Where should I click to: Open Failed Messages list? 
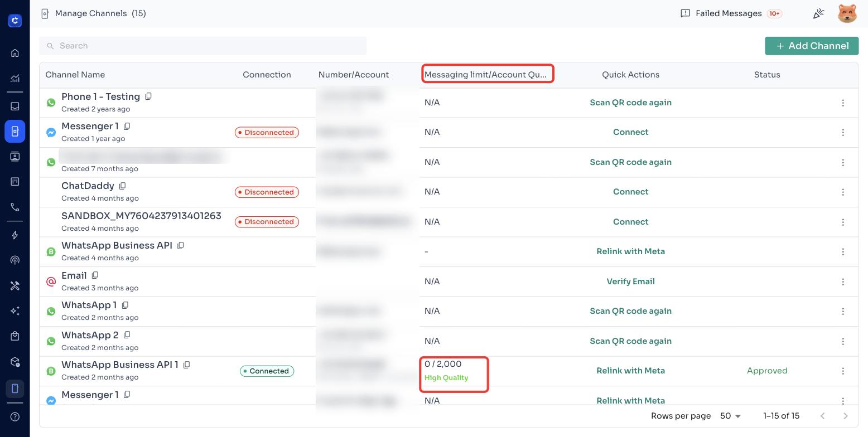pos(731,13)
